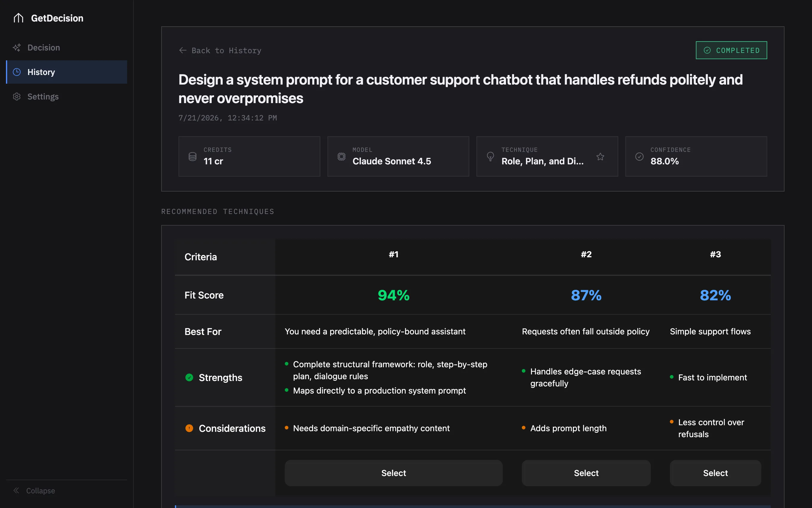Viewport: 812px width, 508px height.
Task: Click 'Fast to implement' bullet
Action: coord(713,377)
